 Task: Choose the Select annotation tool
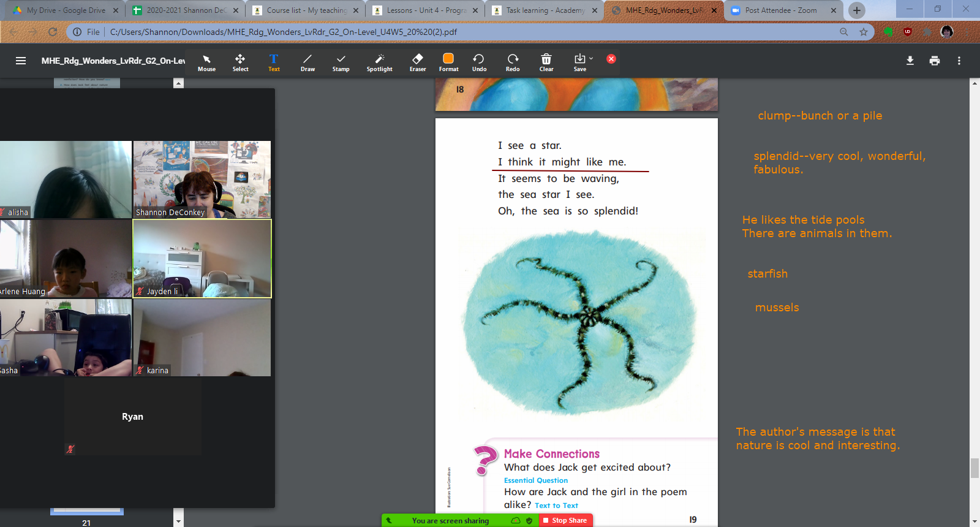240,63
